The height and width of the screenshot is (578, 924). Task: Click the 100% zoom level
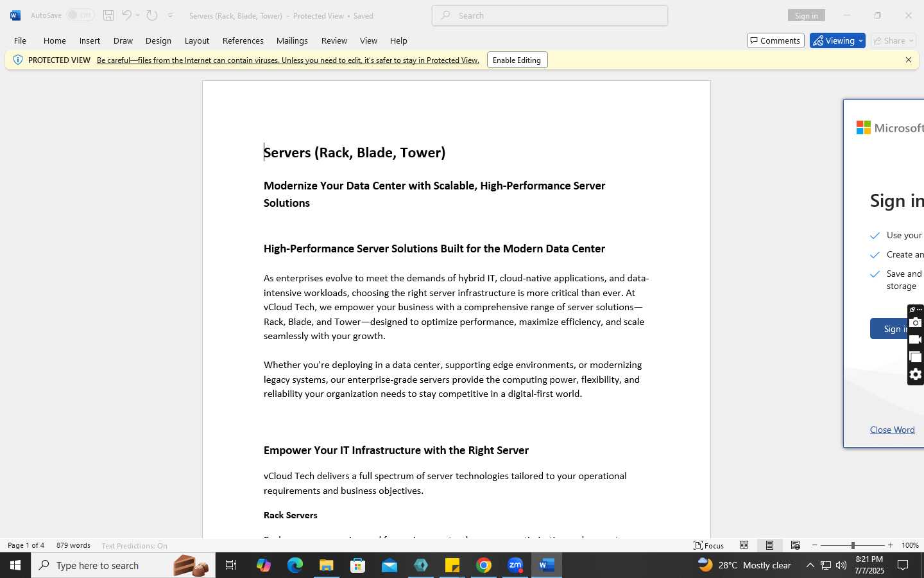(910, 545)
